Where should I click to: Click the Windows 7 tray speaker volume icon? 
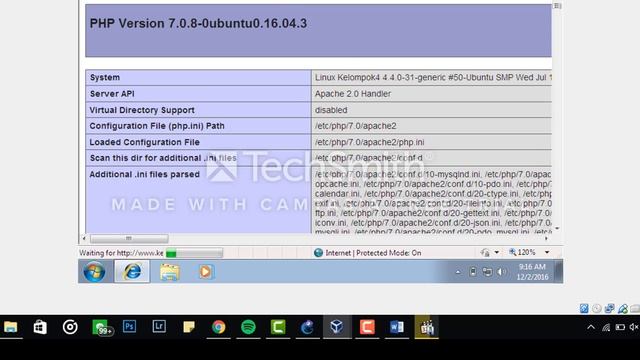[x=502, y=272]
